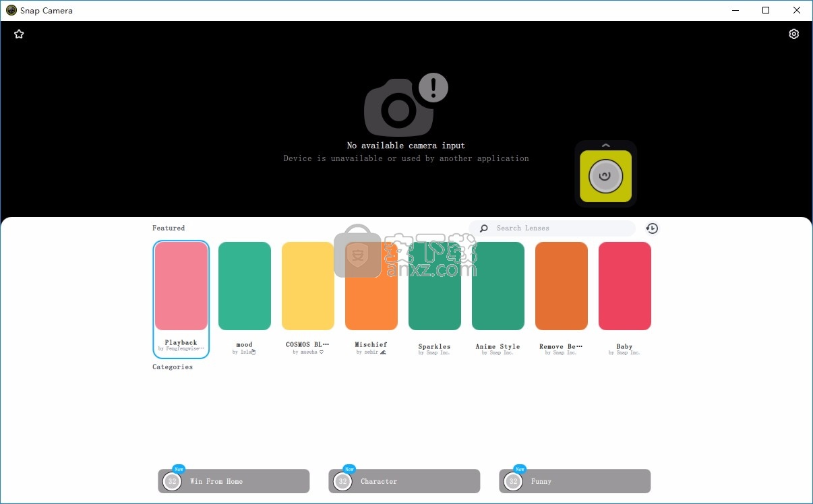Click the Snap Camera title bar icon
The image size is (813, 504).
[x=11, y=10]
